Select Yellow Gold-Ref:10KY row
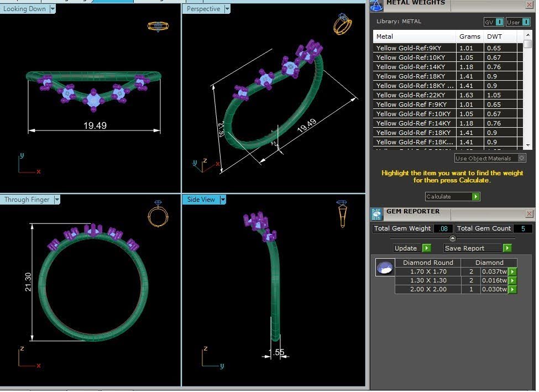Screen dimensions: 539x392 448,58
